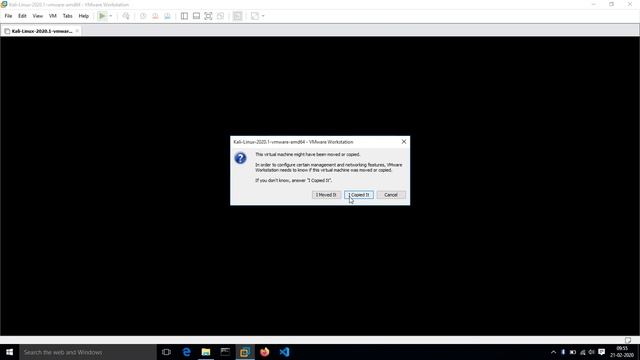Toggle the library sidebar view icon
The height and width of the screenshot is (360, 640).
click(184, 16)
